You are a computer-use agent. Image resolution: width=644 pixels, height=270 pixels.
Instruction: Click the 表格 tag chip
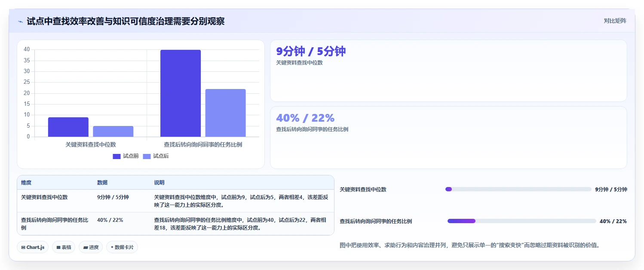point(64,247)
